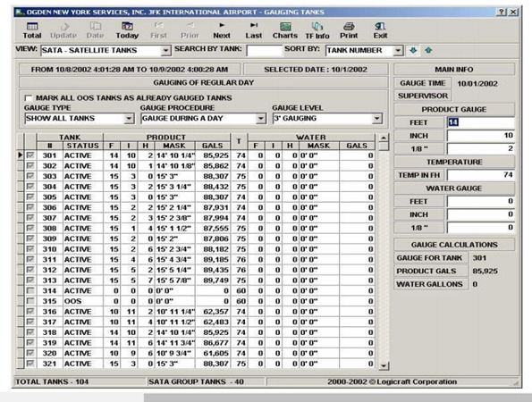Open the Gauge Procedure dropdown
Viewport: 532px width, 402px height.
tap(260, 119)
